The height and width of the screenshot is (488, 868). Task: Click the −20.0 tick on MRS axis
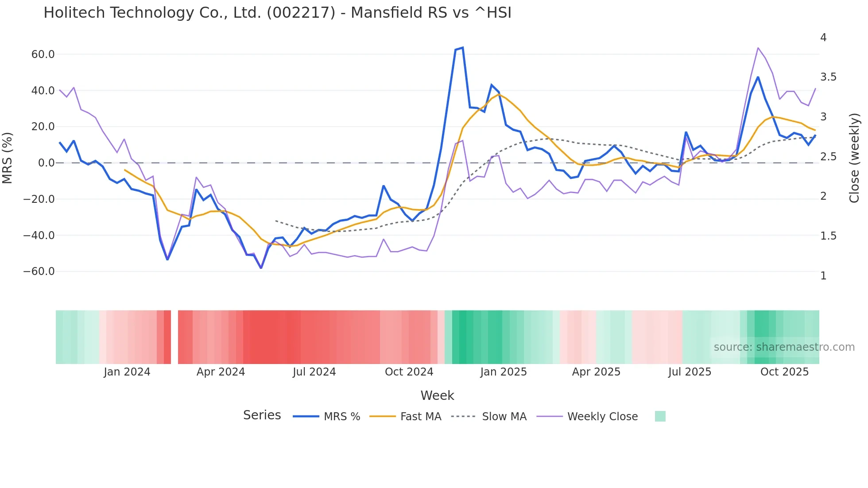39,199
